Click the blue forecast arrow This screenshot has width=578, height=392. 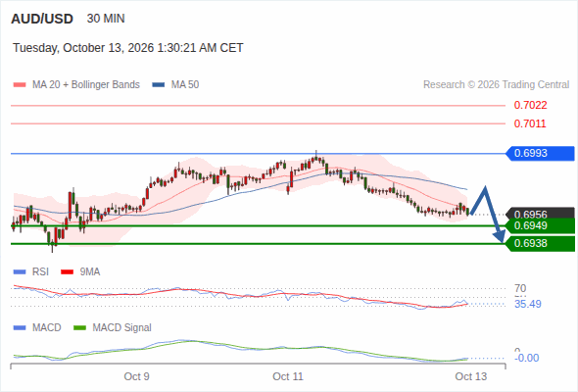487,215
